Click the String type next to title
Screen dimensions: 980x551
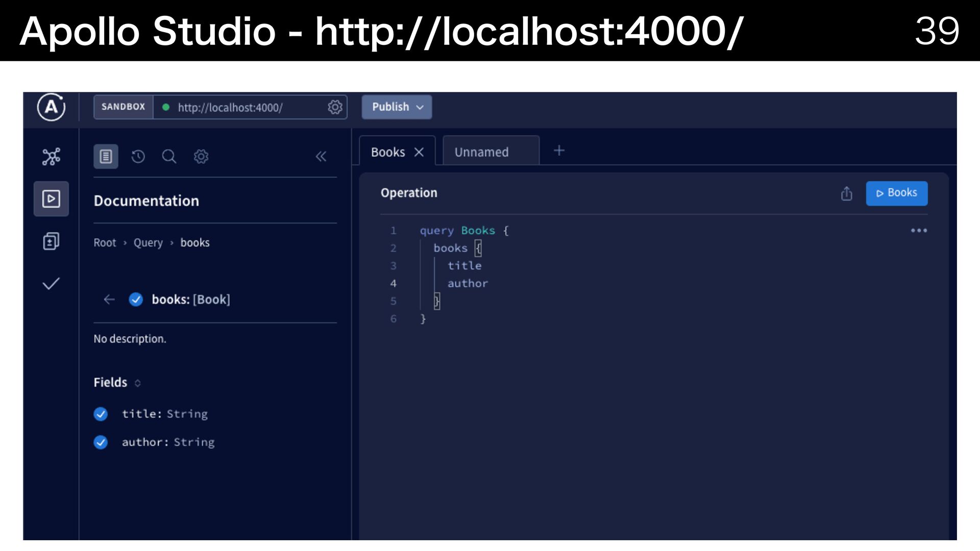coord(187,414)
